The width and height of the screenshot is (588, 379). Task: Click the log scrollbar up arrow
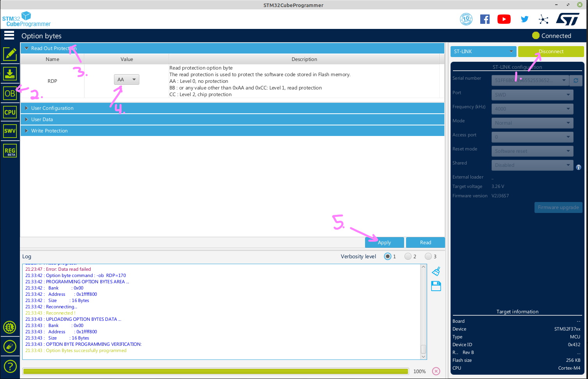click(x=423, y=267)
